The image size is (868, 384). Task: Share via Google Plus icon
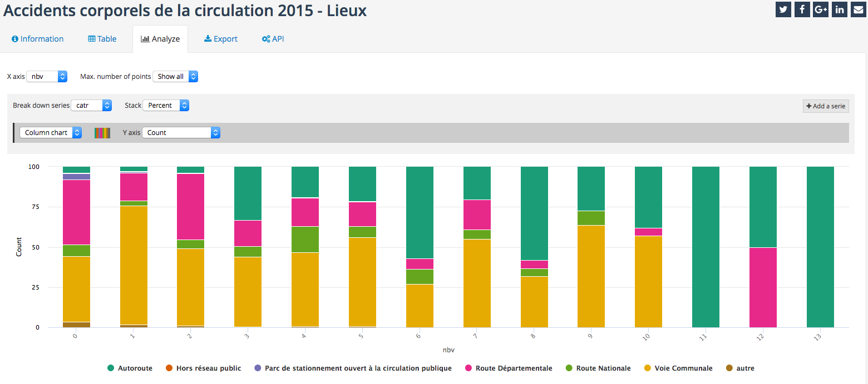pyautogui.click(x=821, y=9)
